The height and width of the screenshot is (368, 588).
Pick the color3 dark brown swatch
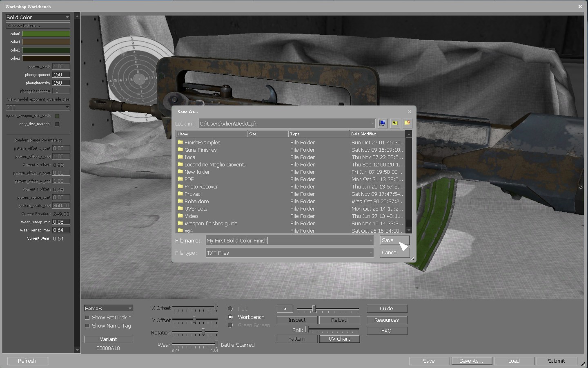[46, 58]
